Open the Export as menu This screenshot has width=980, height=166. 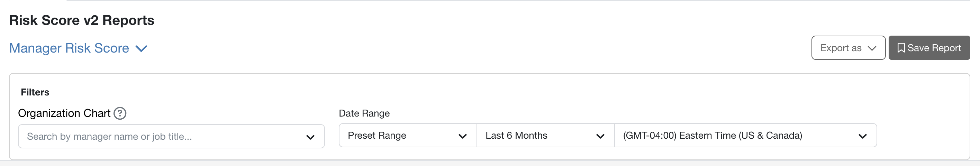point(848,48)
